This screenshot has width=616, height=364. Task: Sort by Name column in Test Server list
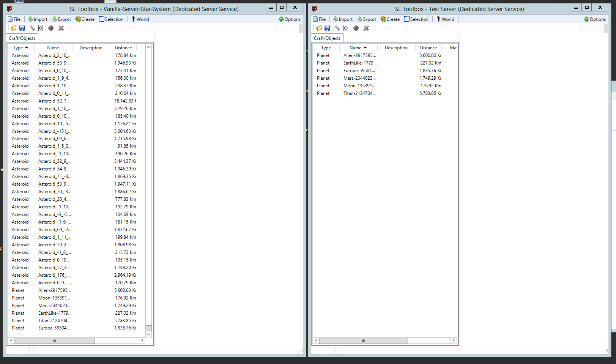(358, 48)
